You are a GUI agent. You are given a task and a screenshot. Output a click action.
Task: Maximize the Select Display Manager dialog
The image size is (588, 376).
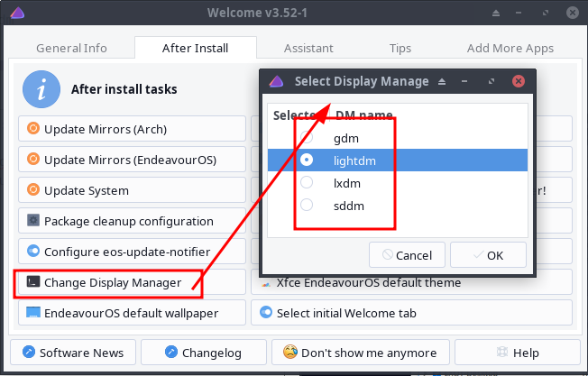click(x=492, y=81)
